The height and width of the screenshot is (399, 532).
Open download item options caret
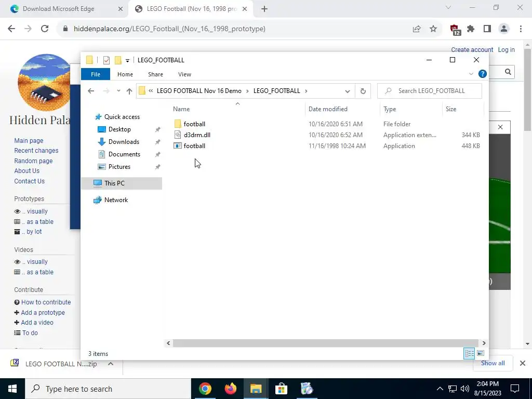[111, 364]
